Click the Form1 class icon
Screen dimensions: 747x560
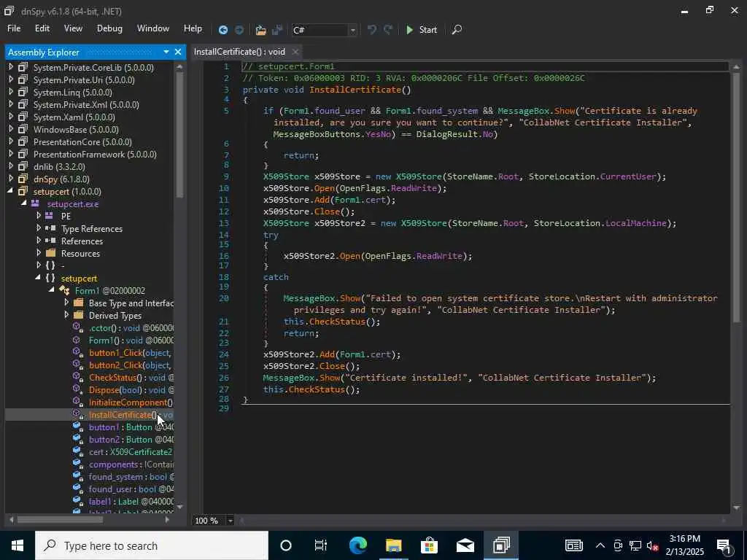[x=64, y=290]
